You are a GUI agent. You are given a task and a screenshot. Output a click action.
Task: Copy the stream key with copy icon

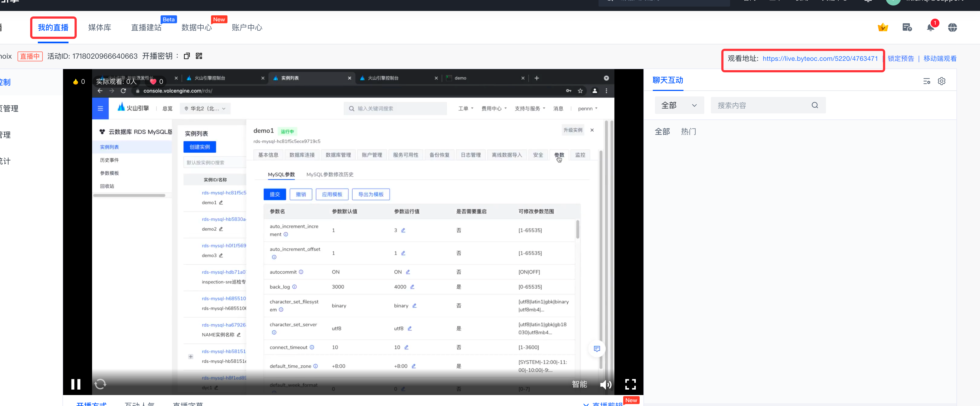[x=186, y=56]
